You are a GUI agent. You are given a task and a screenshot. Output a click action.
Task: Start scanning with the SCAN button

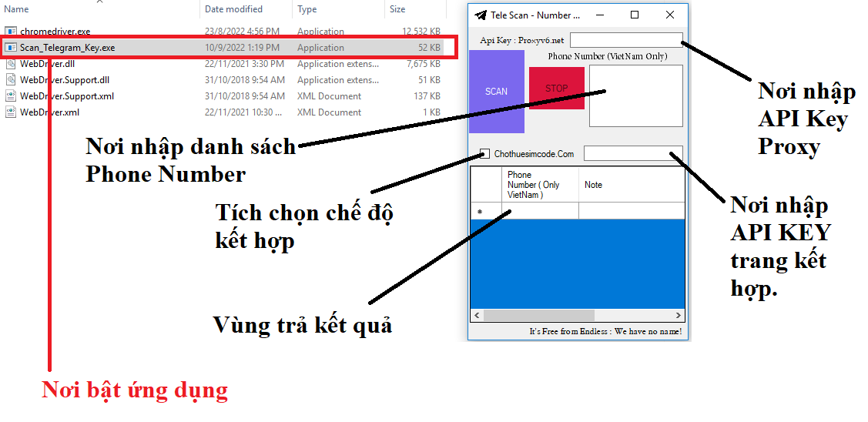coord(497,92)
